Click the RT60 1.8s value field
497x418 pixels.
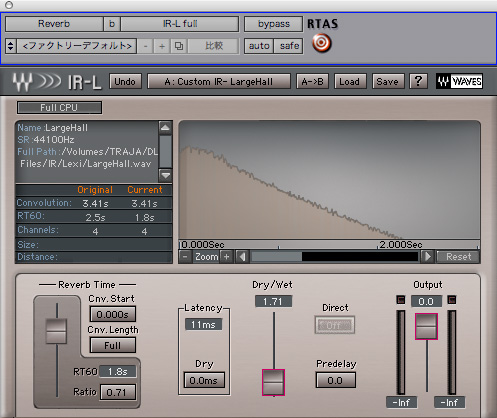tap(118, 371)
